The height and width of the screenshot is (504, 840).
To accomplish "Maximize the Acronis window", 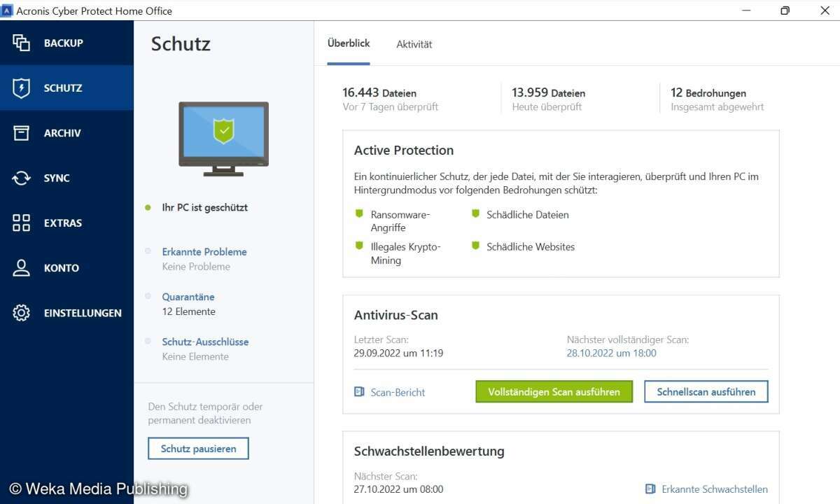I will click(x=785, y=10).
